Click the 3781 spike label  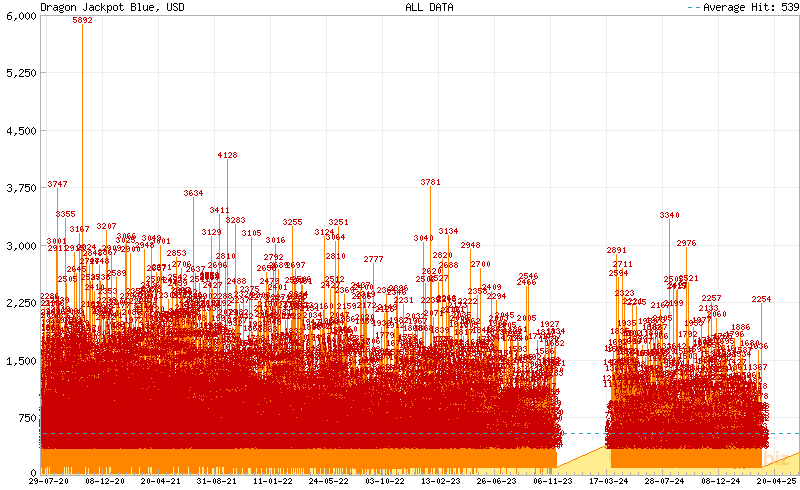[430, 182]
